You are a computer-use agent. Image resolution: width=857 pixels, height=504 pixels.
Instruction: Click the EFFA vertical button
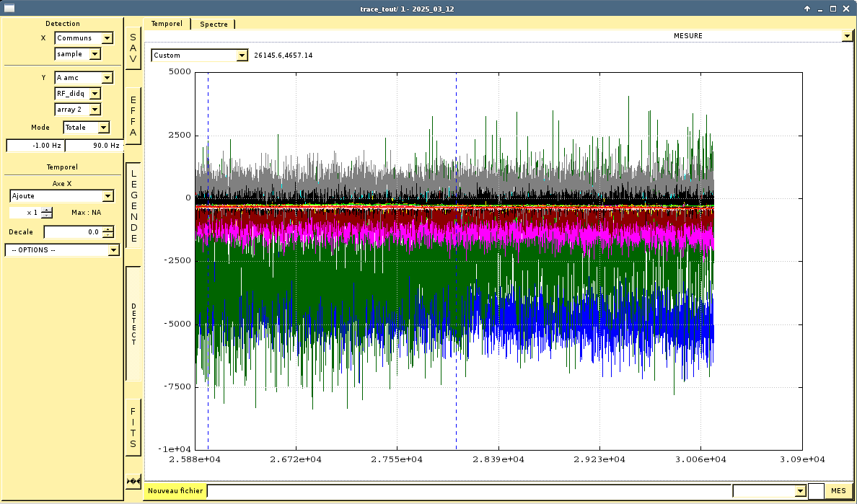[x=133, y=116]
